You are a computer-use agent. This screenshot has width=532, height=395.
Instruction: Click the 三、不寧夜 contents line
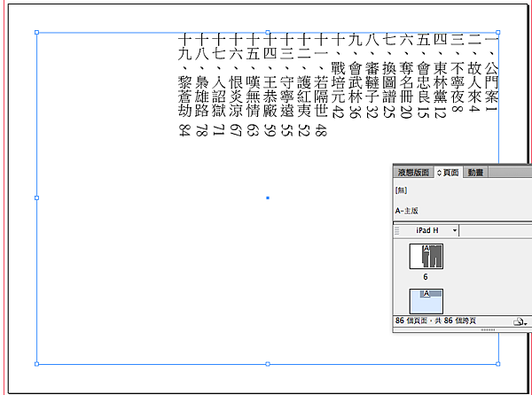coord(458,73)
